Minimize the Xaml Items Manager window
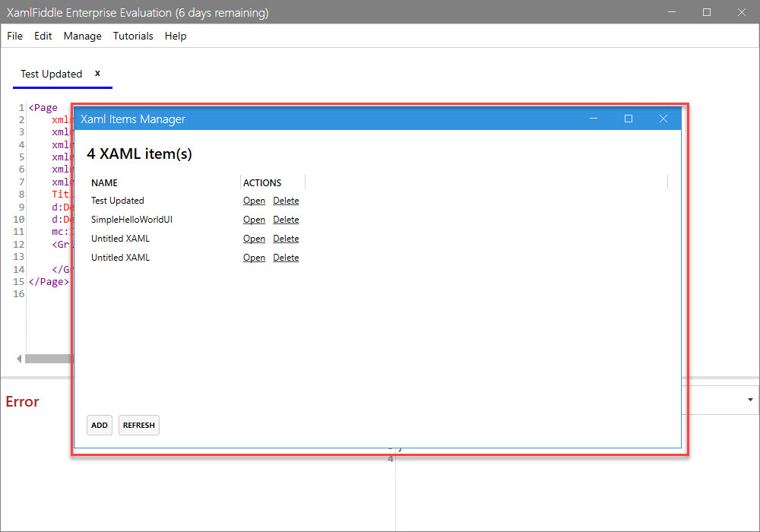Screen dimensions: 760x532 594,119
